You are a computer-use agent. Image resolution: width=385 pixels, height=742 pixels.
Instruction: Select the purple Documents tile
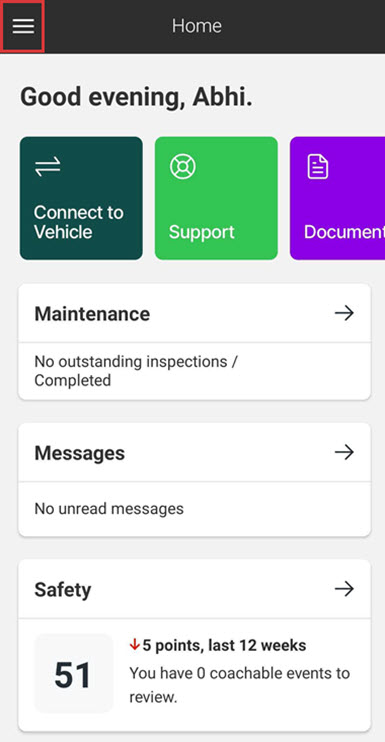tap(337, 198)
